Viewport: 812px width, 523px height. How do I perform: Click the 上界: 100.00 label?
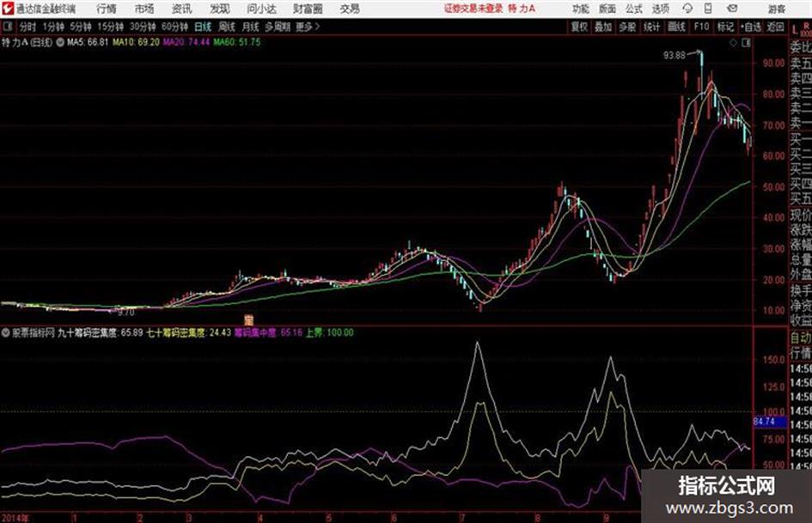pos(329,332)
